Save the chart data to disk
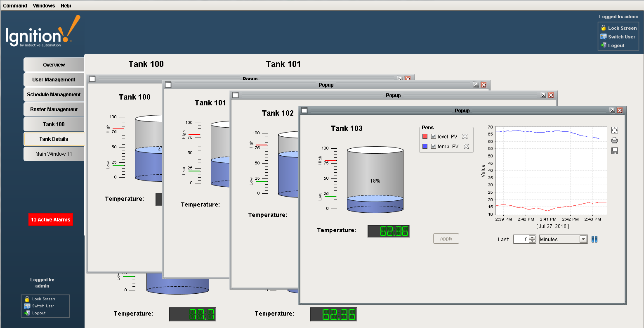644x328 pixels. pyautogui.click(x=614, y=150)
